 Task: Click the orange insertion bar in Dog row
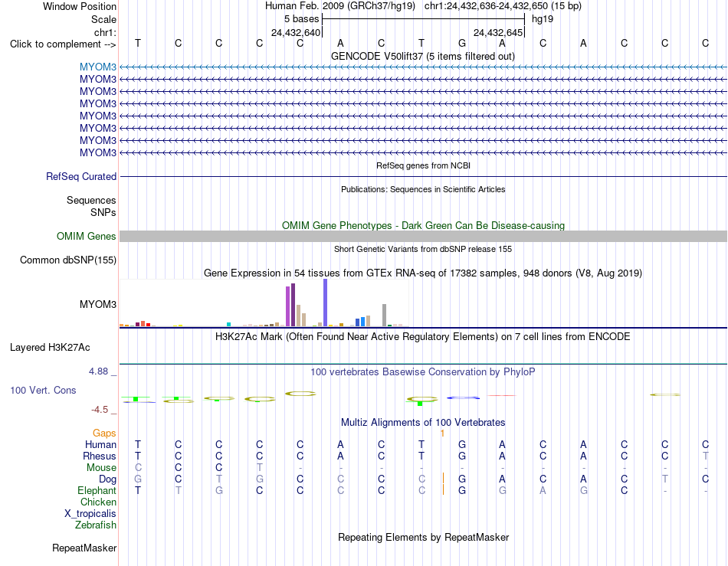(x=444, y=479)
